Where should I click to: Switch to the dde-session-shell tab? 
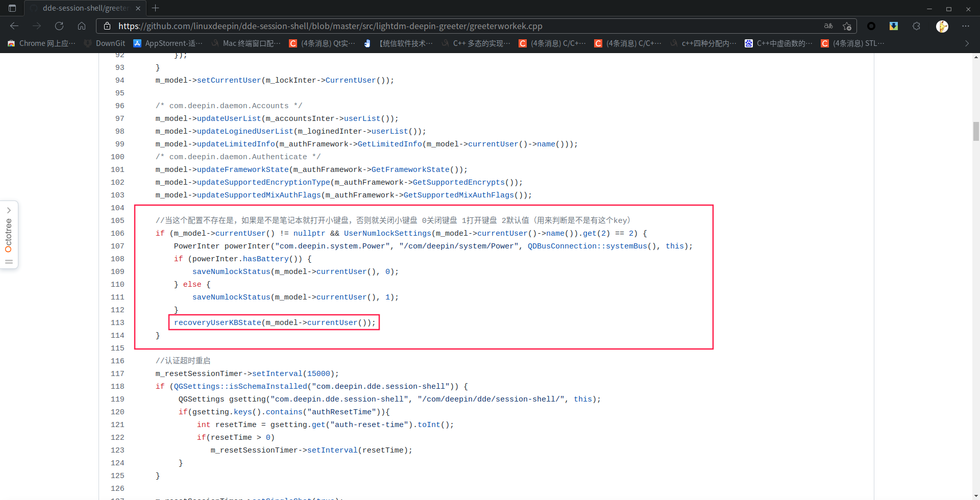pos(82,8)
